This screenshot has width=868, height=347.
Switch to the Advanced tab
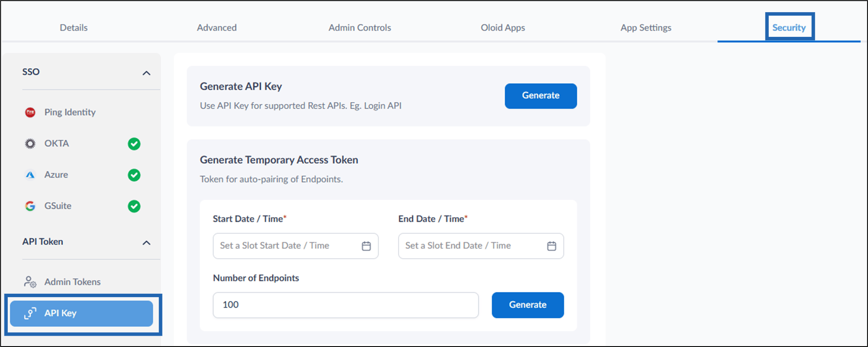(217, 28)
